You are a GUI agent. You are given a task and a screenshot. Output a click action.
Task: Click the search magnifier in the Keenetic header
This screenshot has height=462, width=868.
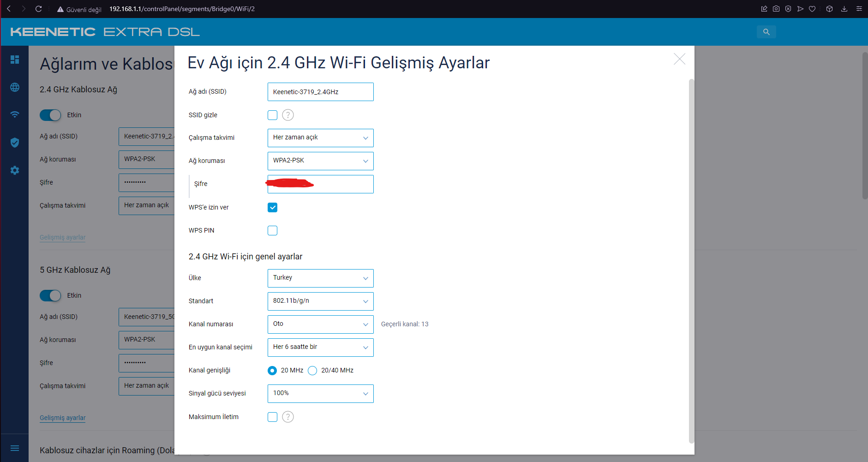point(766,32)
